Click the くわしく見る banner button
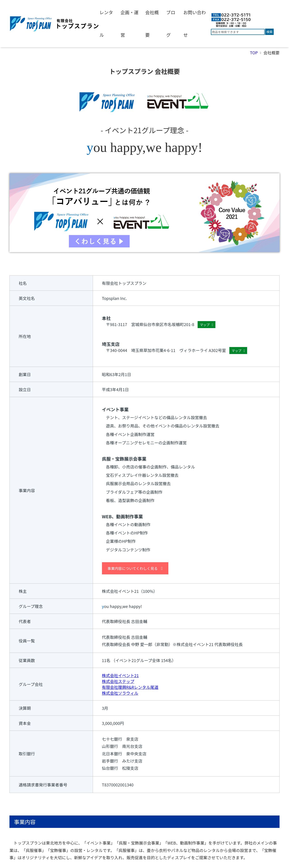289x868 pixels. coord(99,241)
